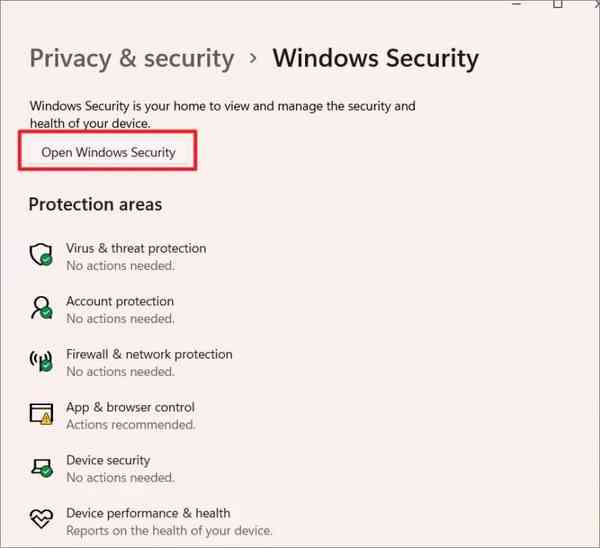
Task: Select App & browser control label
Action: [x=130, y=407]
